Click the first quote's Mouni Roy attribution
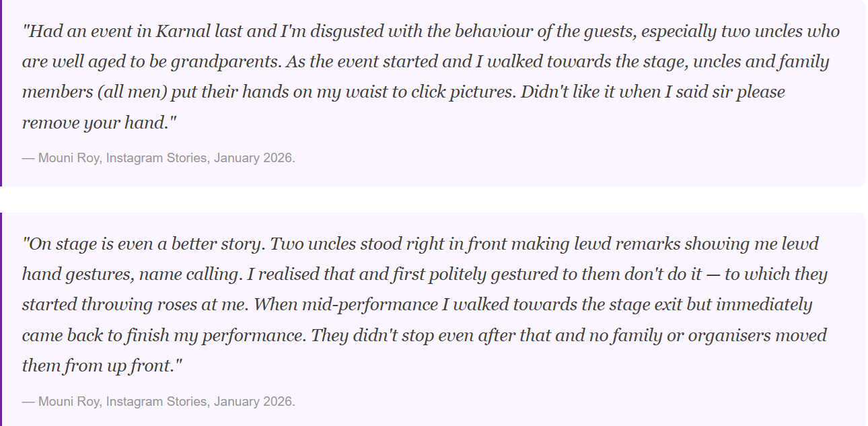The height and width of the screenshot is (426, 868). (159, 158)
